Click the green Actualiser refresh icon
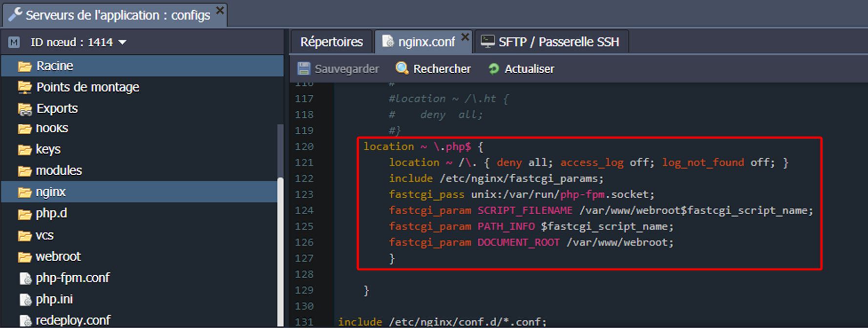868x328 pixels. [x=494, y=69]
